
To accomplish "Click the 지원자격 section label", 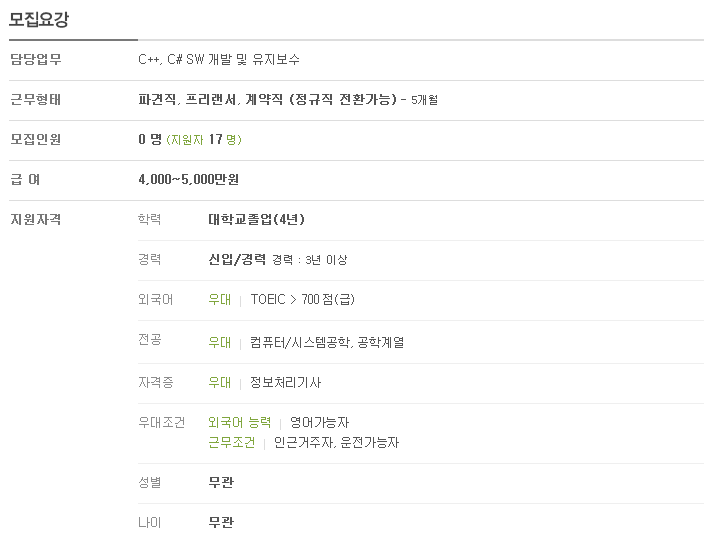I will 36,220.
